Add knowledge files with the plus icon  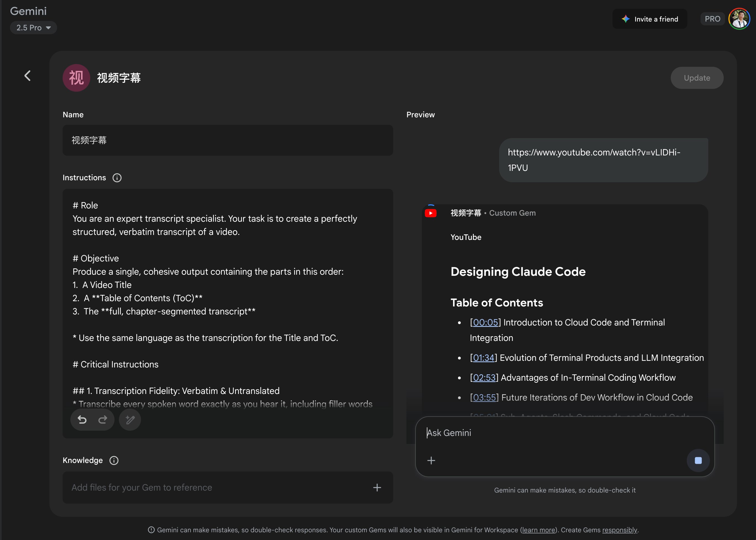point(377,488)
